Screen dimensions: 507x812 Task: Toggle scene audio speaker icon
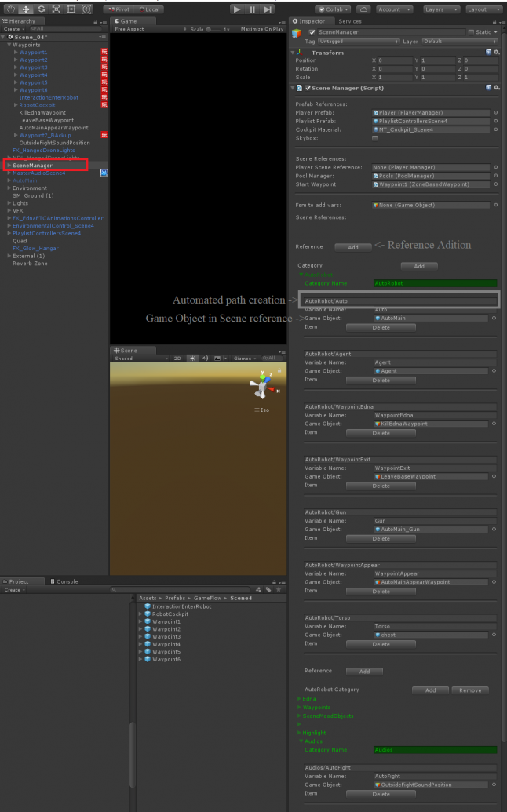pos(205,358)
